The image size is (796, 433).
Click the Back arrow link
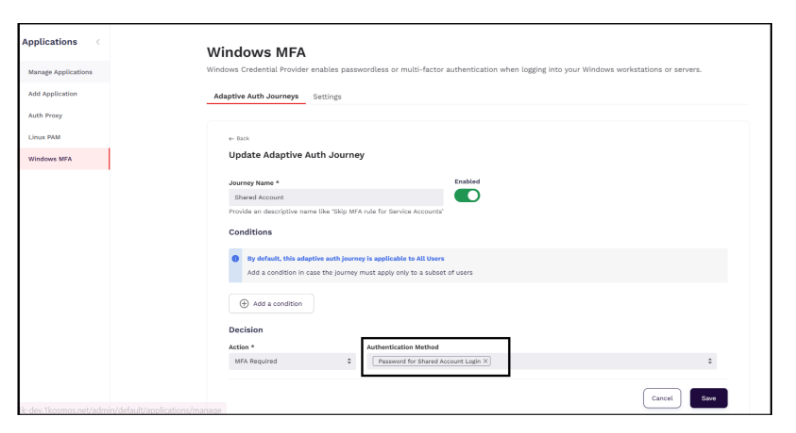pos(239,138)
